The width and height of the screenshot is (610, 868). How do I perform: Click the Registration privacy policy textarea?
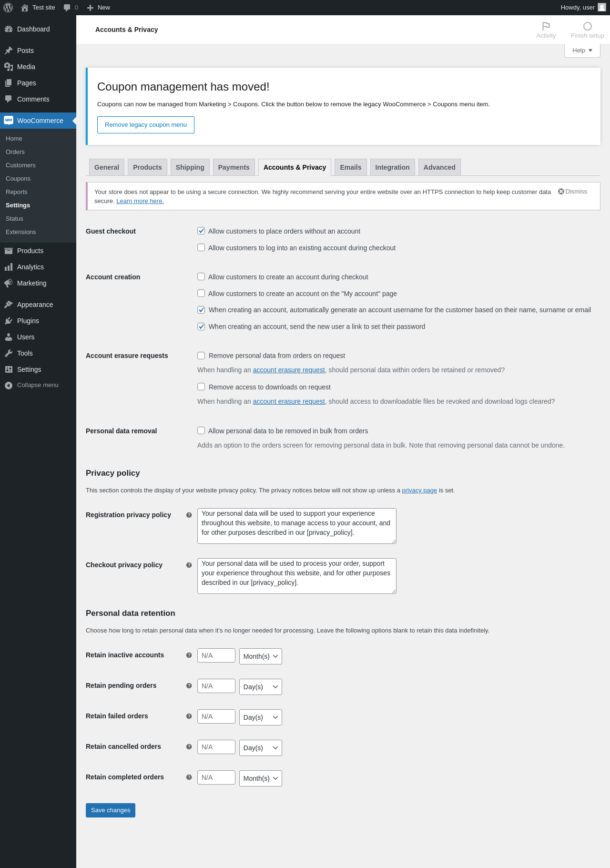coord(297,526)
